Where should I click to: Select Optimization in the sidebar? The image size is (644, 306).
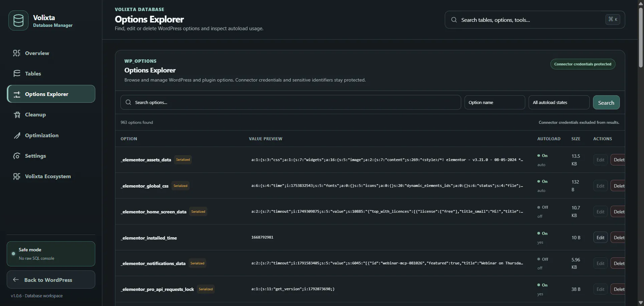[51, 136]
